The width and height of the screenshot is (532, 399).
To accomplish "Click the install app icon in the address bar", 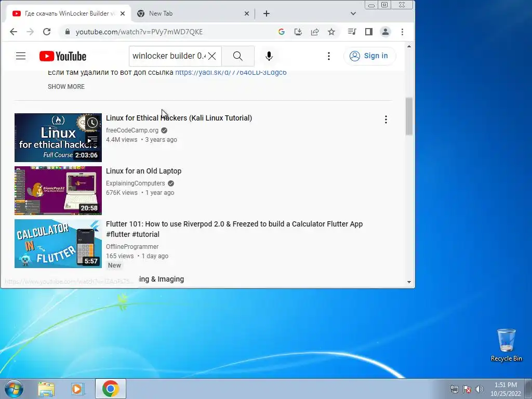I will (x=298, y=32).
